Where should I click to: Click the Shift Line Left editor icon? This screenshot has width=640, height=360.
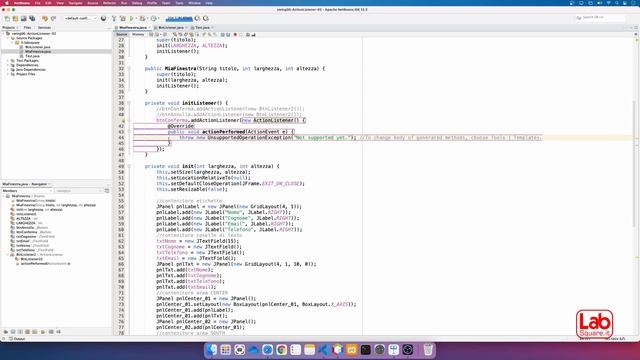(222, 35)
